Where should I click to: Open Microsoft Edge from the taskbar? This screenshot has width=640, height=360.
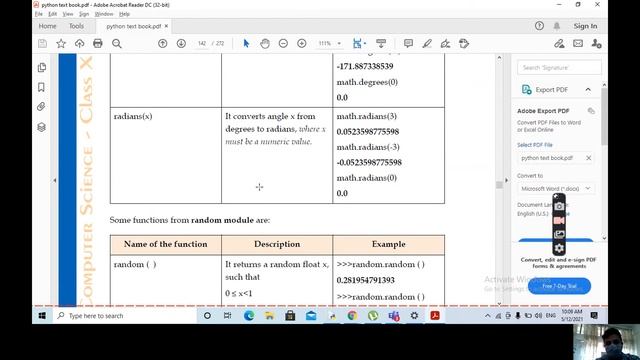click(x=249, y=316)
